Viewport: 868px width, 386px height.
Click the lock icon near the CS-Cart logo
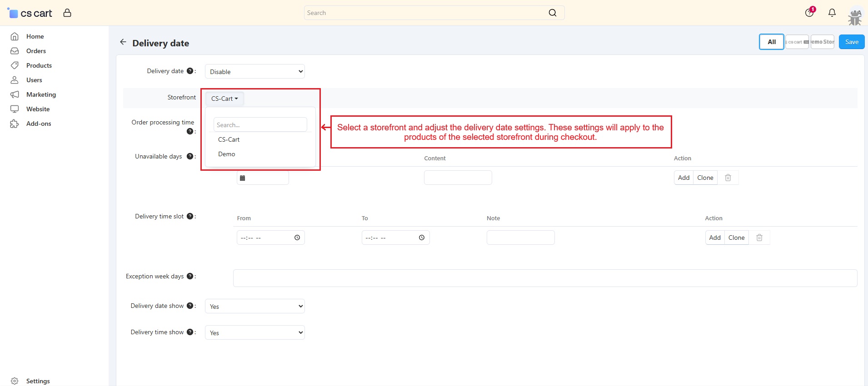coord(67,13)
